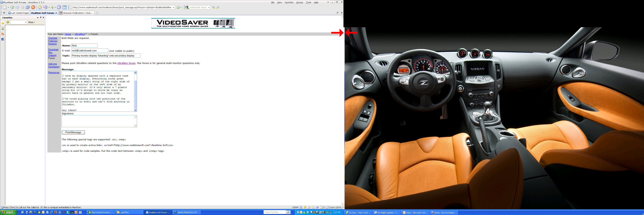644x215 pixels.
Task: Click the 806M memory indicator in status bar
Action: (x=295, y=207)
